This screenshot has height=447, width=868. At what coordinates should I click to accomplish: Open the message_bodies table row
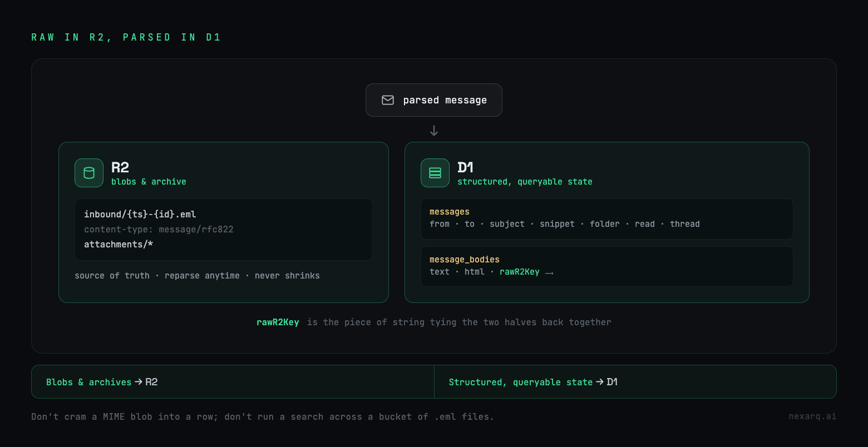click(x=607, y=267)
